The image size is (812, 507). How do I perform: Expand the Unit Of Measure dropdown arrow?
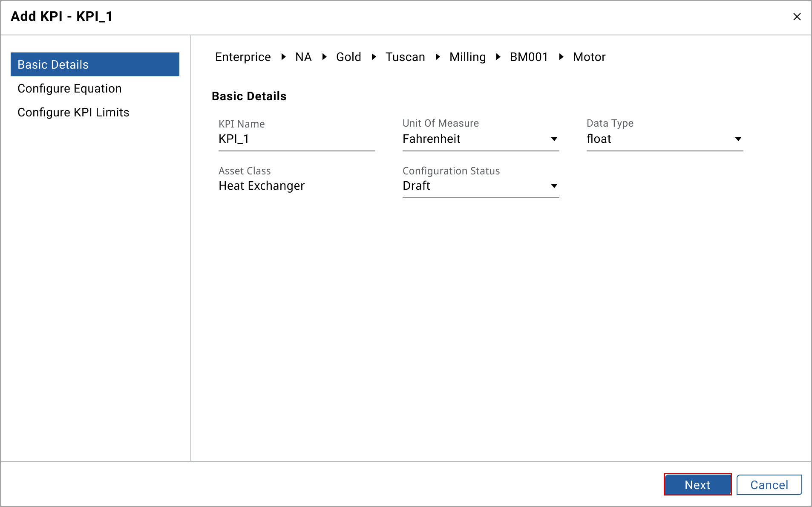click(554, 139)
